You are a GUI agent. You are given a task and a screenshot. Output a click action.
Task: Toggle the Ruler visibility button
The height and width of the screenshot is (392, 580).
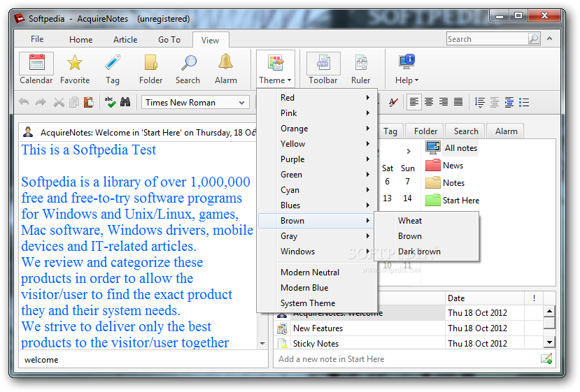click(360, 69)
